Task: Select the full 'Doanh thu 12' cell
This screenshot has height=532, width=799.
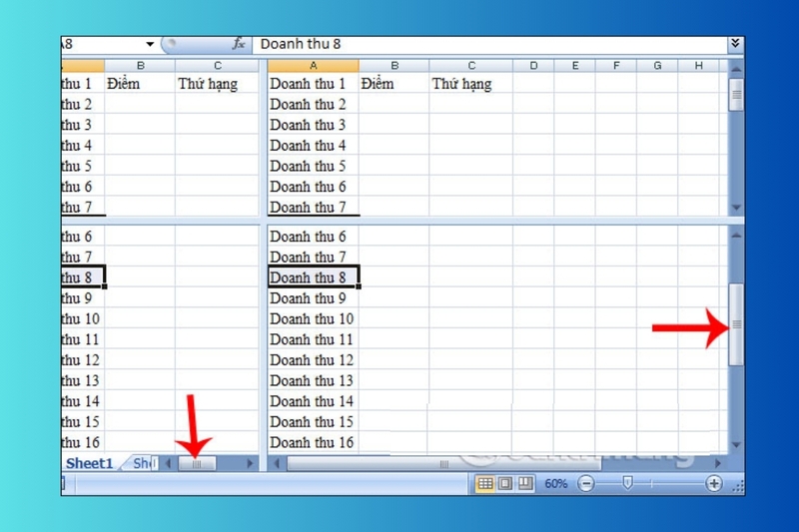Action: pos(313,360)
